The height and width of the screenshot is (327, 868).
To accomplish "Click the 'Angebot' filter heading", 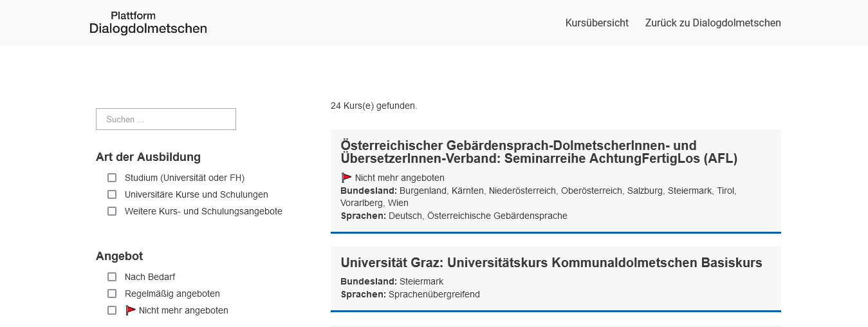I will [x=120, y=256].
